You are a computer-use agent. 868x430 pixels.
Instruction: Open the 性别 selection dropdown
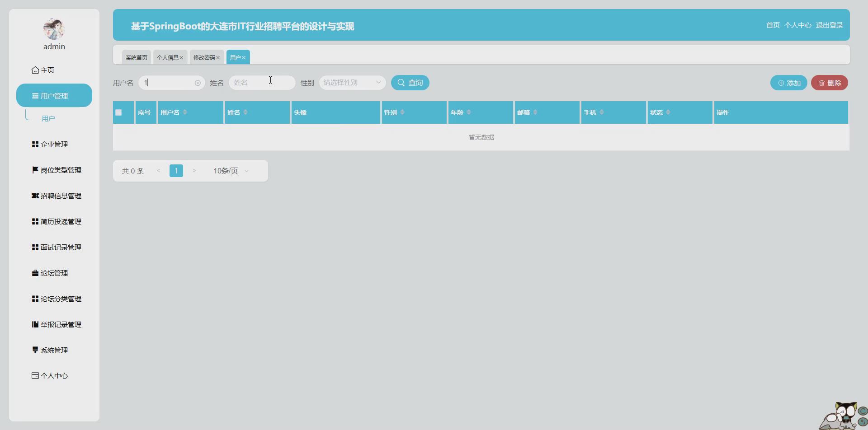pos(353,83)
